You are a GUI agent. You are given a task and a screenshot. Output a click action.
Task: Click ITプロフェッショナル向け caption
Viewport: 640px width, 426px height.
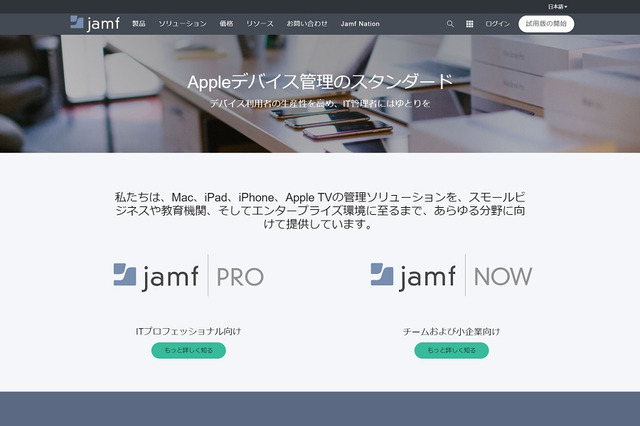tap(188, 331)
